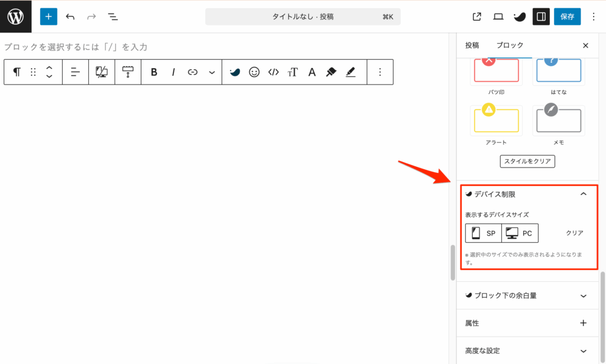This screenshot has height=364, width=606.
Task: Undo the last change
Action: point(70,17)
